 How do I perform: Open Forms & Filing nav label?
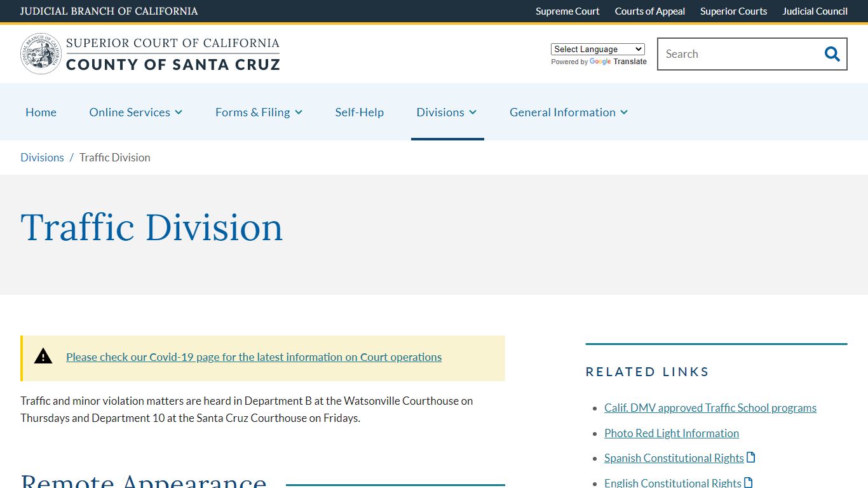pyautogui.click(x=253, y=112)
